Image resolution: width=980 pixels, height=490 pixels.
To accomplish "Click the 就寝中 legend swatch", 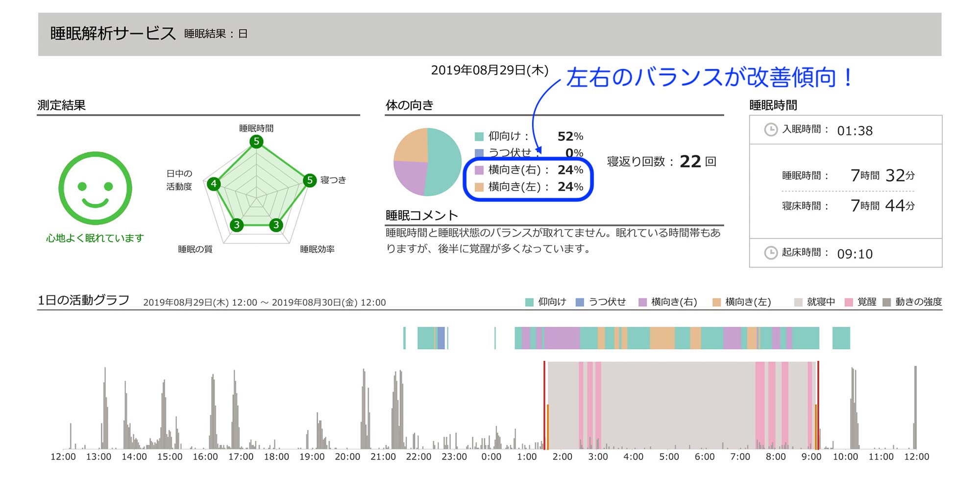I will (798, 302).
